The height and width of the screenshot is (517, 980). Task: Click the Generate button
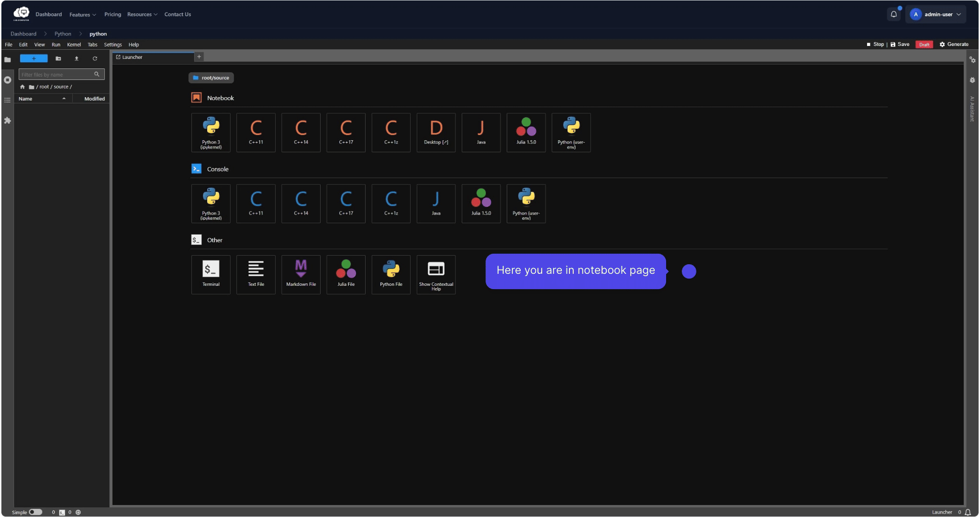tap(954, 44)
